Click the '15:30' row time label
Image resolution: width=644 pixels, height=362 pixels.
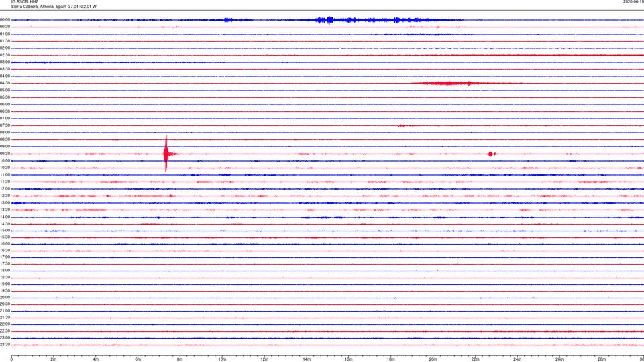pyautogui.click(x=5, y=237)
